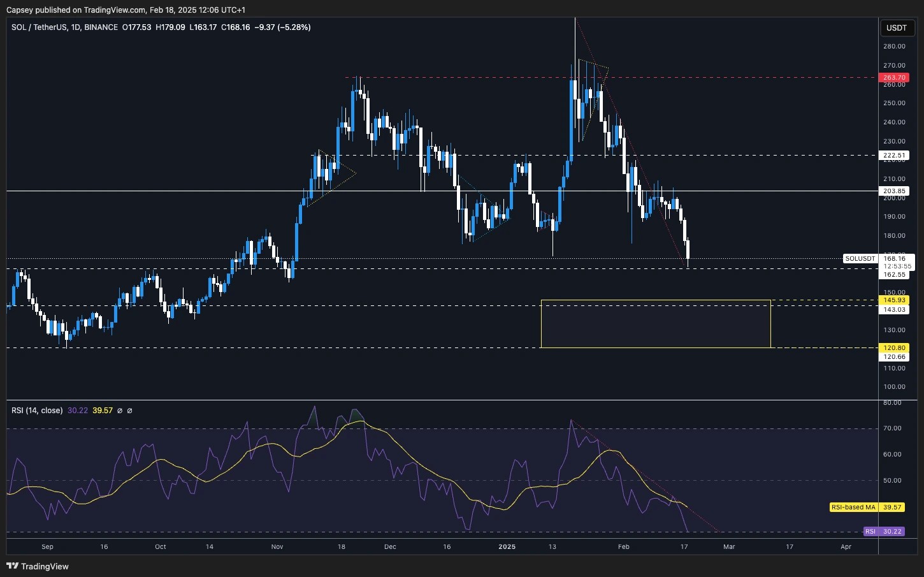Click the second circle-slash icon in RSI pane
Screen dimensions: 924x577
(130, 411)
